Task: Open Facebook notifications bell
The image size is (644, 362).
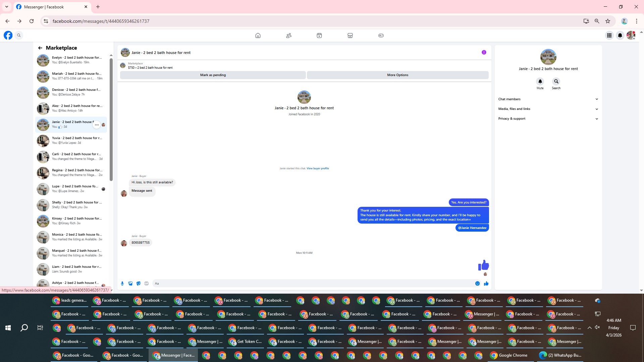Action: coord(620,35)
